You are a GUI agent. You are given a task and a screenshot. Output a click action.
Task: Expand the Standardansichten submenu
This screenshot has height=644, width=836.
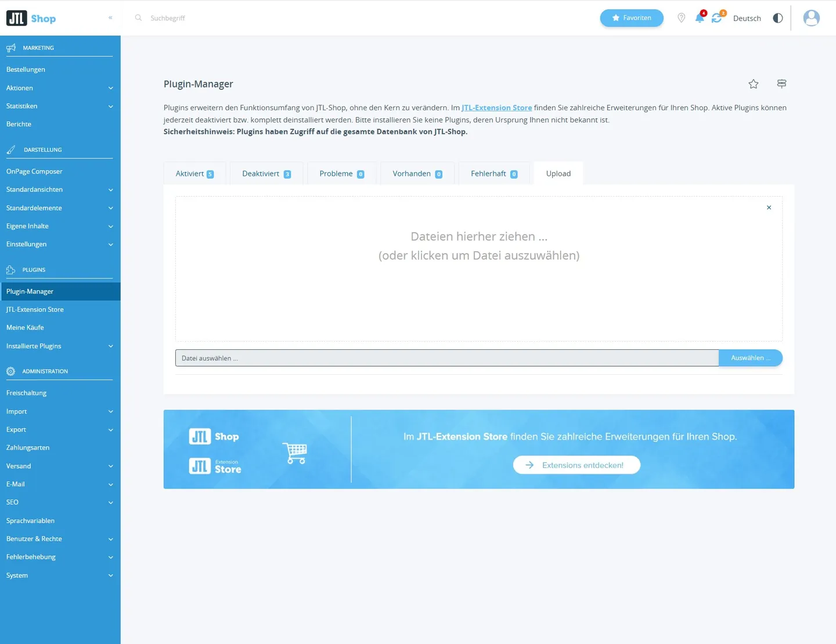pyautogui.click(x=110, y=190)
